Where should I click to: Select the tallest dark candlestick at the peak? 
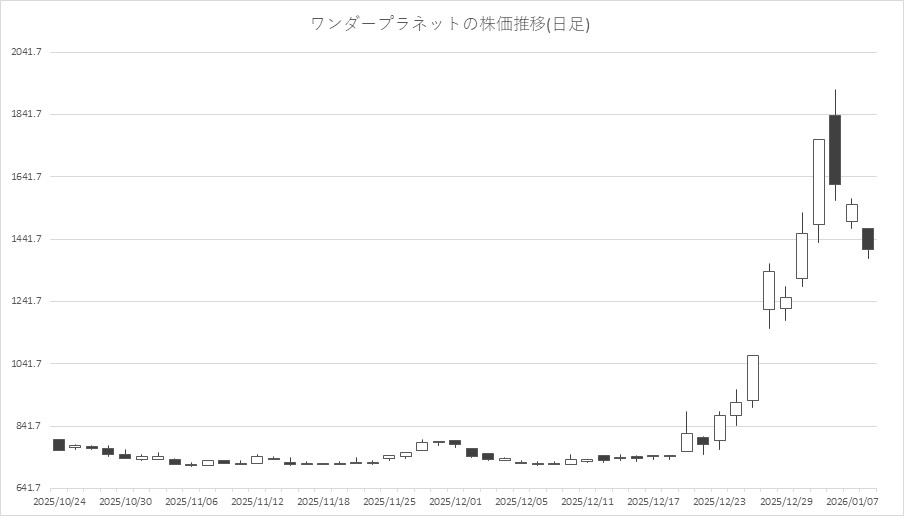tap(834, 150)
